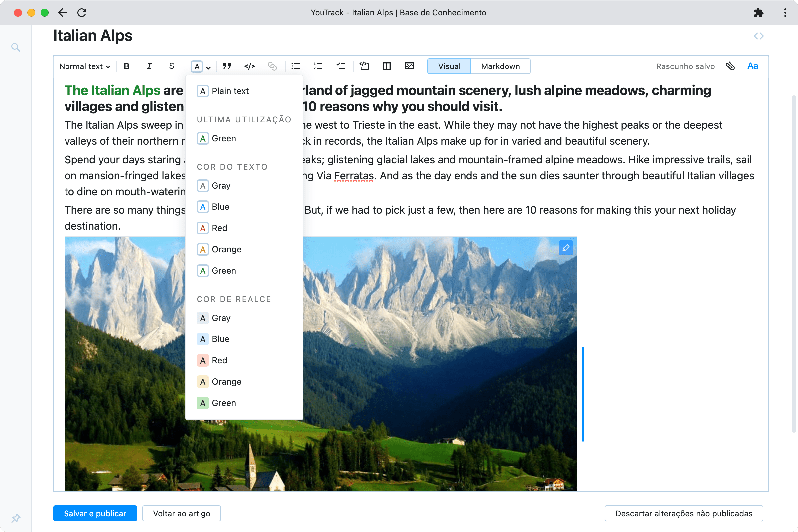Switch to Markdown editing mode

(500, 66)
